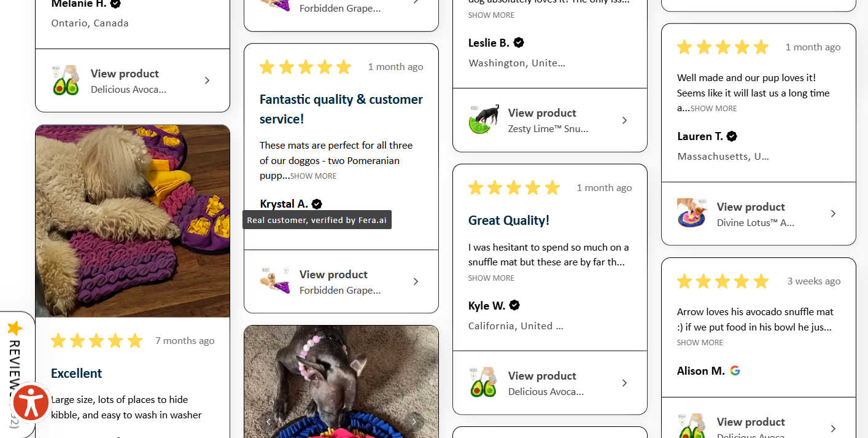
Task: Click the verified badge next to Leslie B.
Action: pos(518,42)
